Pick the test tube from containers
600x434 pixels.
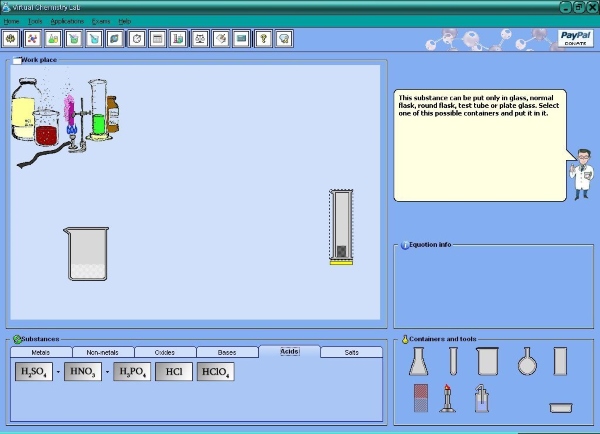point(453,362)
